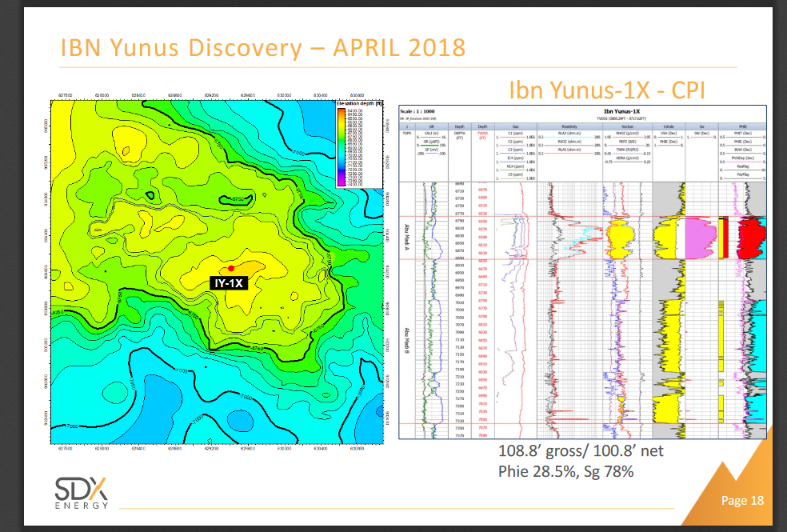
Task: Click the slide title 'IBN Yunus Discovery – APRIL 2018'
Action: click(263, 48)
